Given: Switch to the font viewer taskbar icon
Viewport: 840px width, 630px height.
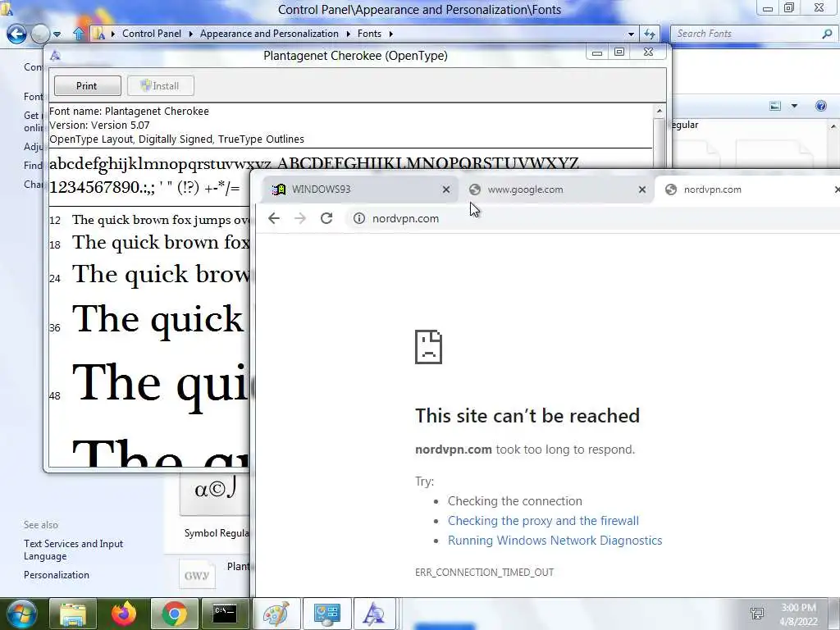Looking at the screenshot, I should [374, 614].
